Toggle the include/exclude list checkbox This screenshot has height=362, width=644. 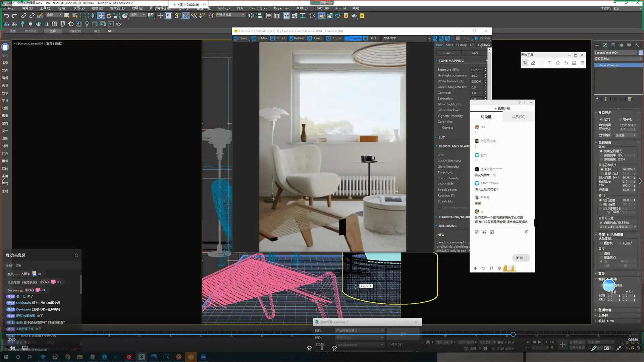click(601, 223)
